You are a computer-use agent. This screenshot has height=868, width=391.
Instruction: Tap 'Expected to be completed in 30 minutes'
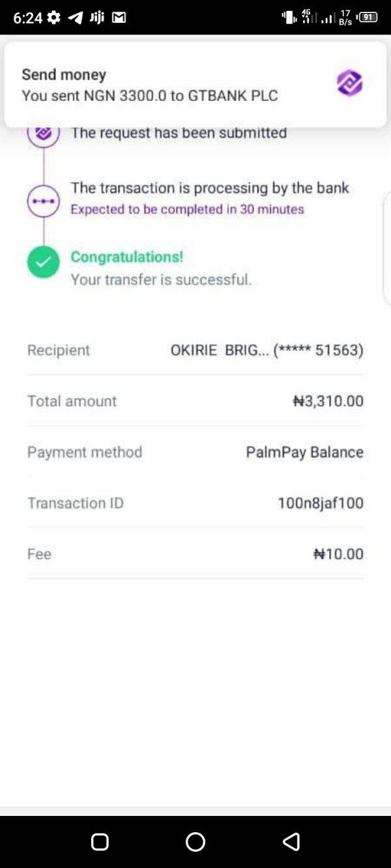[187, 210]
